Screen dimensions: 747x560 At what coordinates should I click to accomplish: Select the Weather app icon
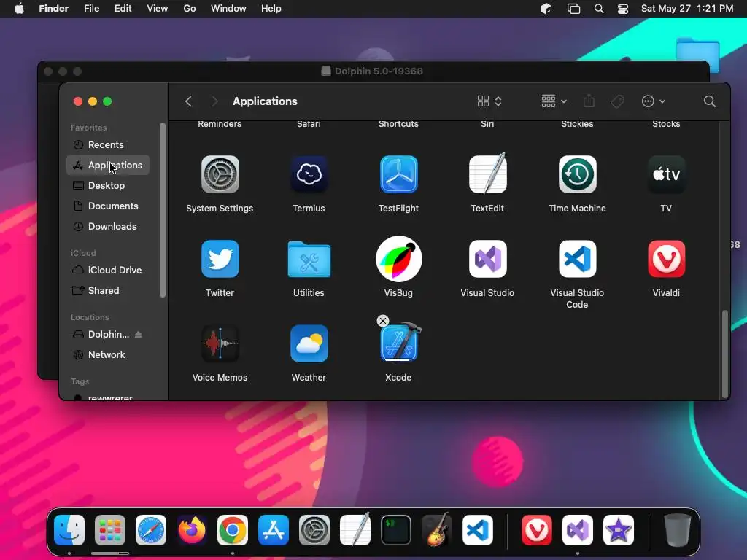(309, 343)
